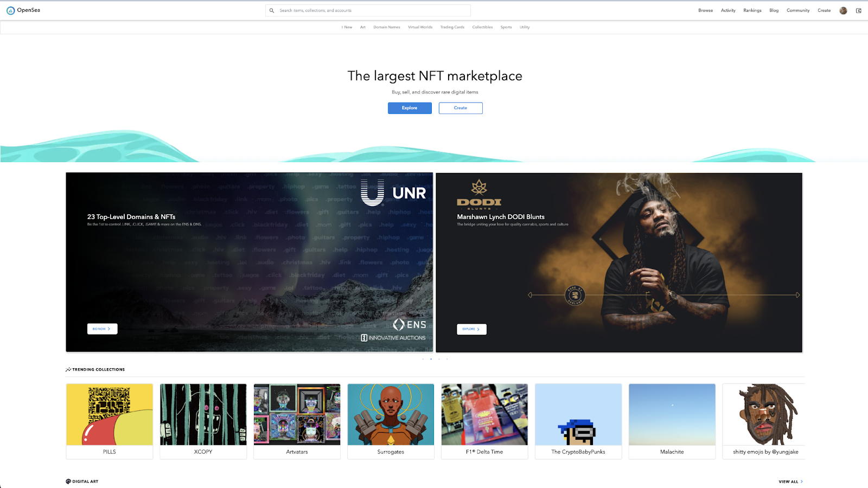Image resolution: width=868 pixels, height=488 pixels.
Task: Click the DODI Blunts logo
Action: tap(479, 195)
